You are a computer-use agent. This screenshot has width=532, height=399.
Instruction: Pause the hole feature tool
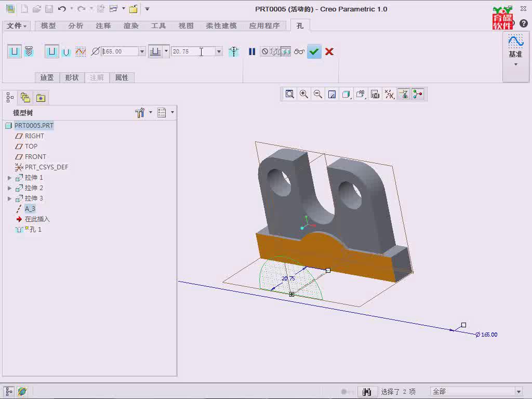pos(252,51)
